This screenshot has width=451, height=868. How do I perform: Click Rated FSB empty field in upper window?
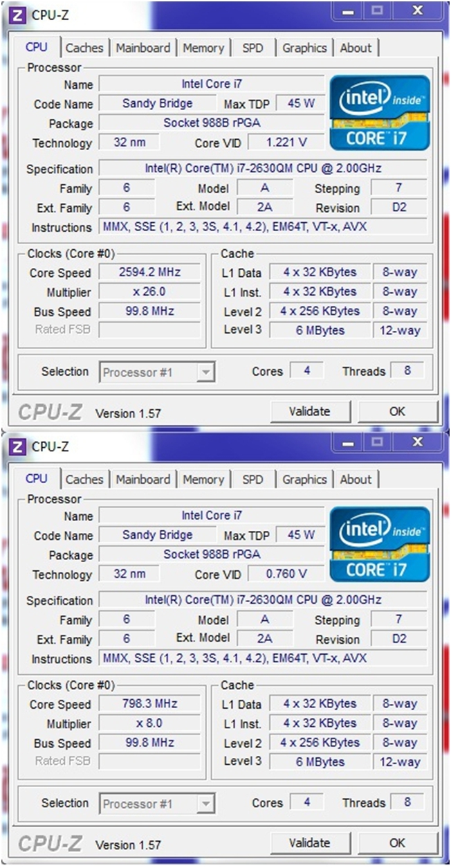(x=150, y=330)
